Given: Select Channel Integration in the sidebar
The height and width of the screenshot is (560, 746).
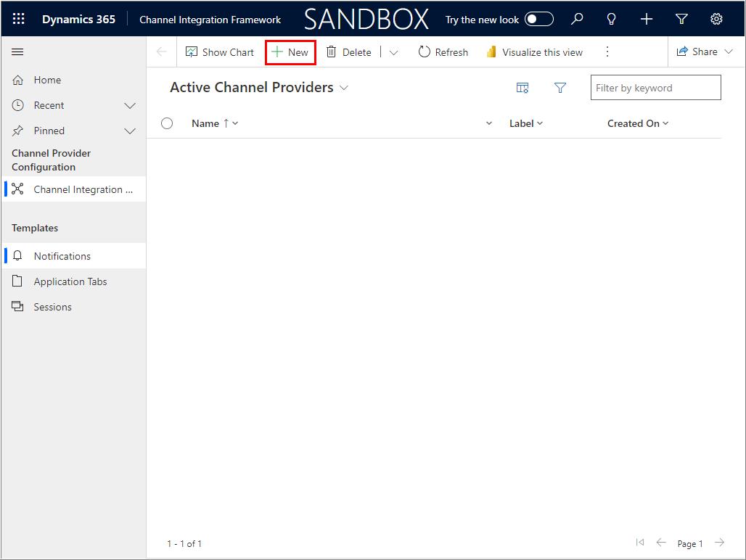Looking at the screenshot, I should 78,189.
